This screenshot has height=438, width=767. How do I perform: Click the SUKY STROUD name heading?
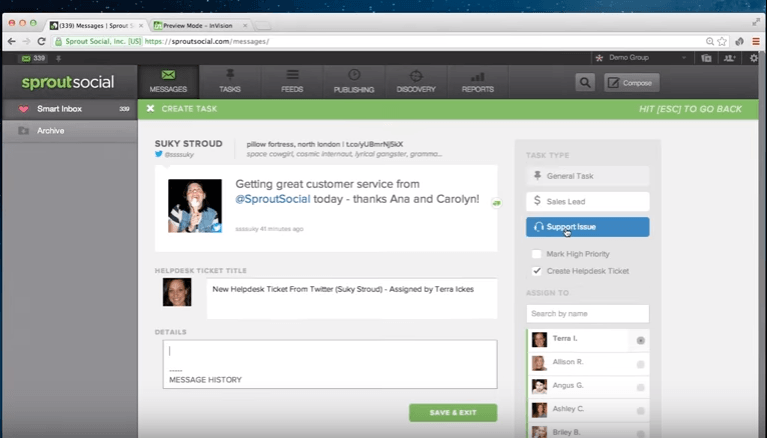pos(188,143)
